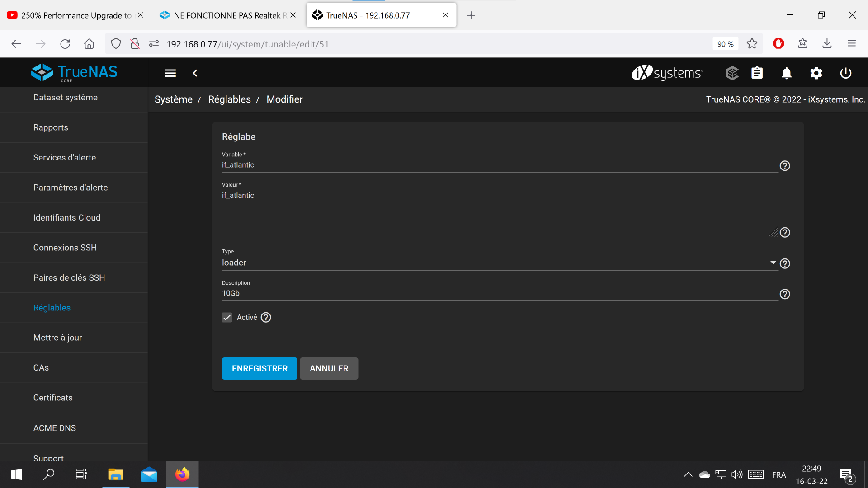Show help for the Type field

pos(785,263)
